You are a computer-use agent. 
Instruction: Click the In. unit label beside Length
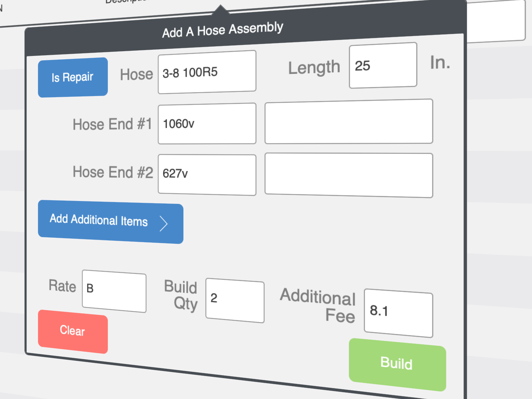[x=440, y=63]
